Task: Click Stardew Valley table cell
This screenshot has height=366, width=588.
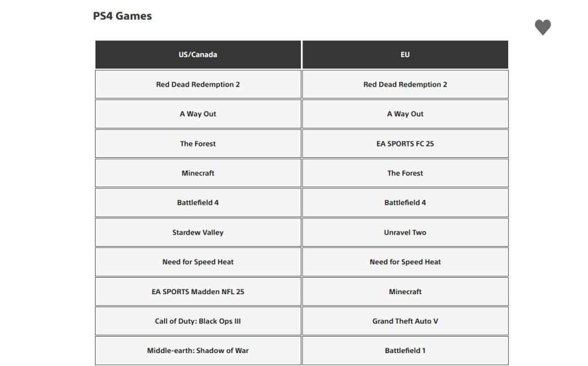Action: tap(198, 232)
